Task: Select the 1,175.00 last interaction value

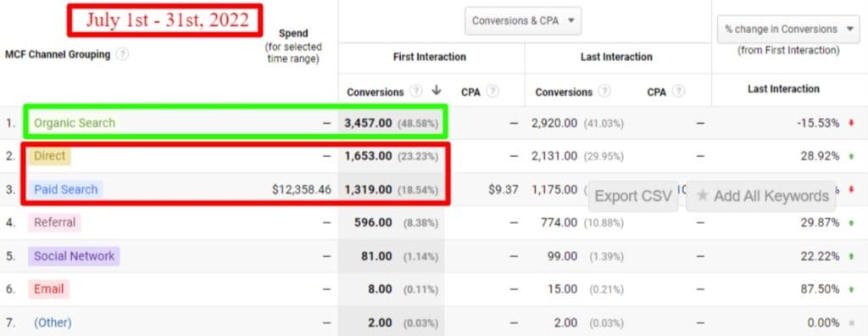Action: click(554, 189)
